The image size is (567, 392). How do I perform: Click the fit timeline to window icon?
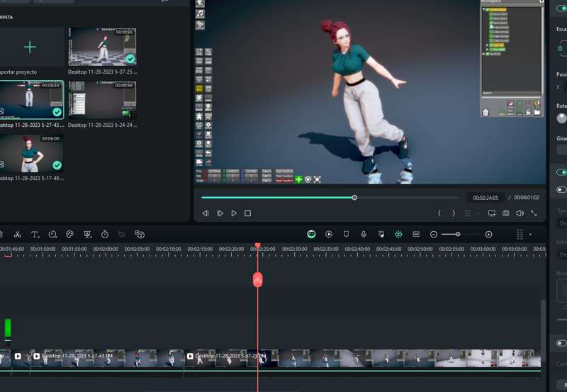[x=416, y=235]
